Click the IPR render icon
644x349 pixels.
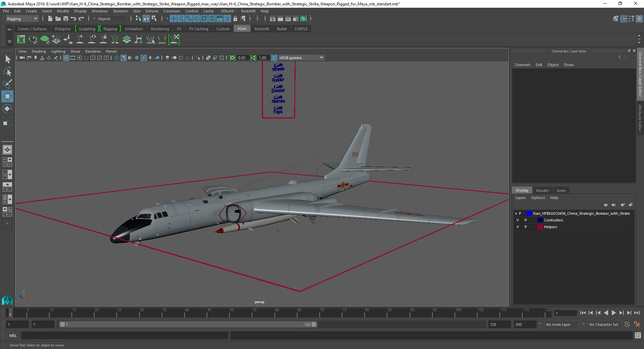(288, 19)
